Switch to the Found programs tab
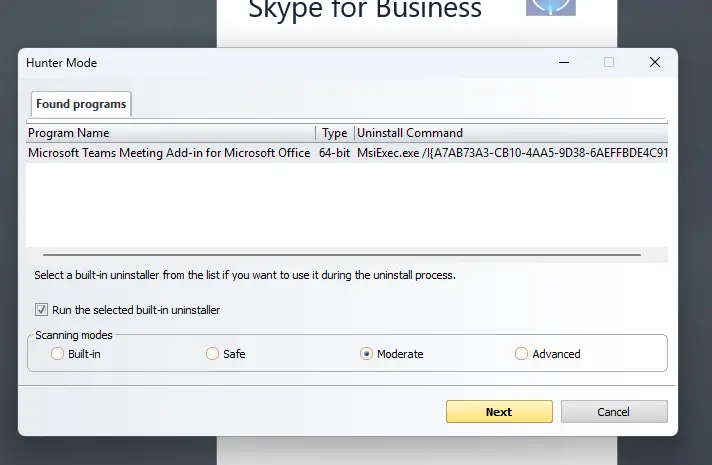 click(81, 104)
